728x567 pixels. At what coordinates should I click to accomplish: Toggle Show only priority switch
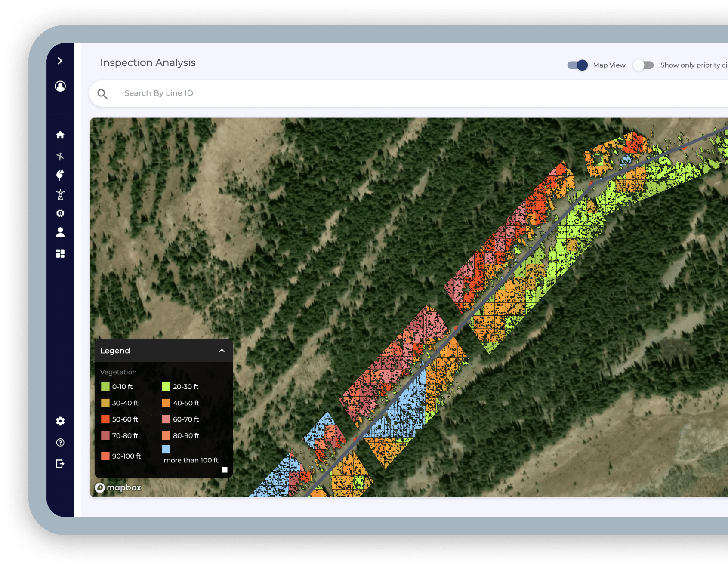643,65
